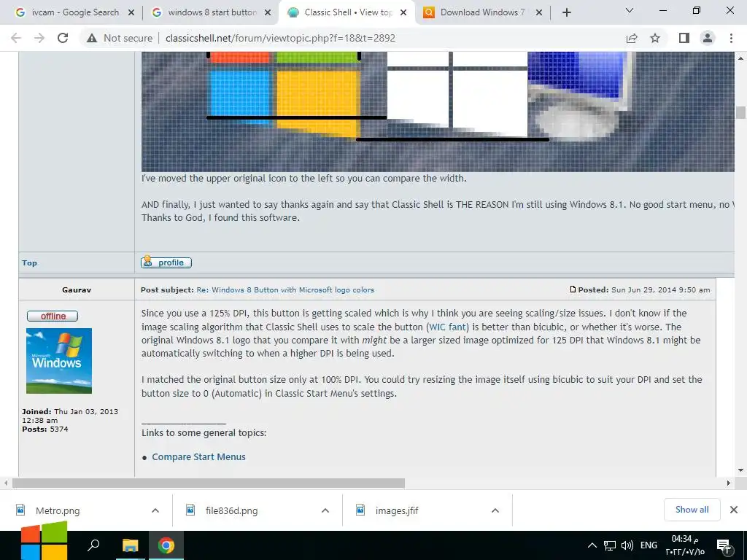Share this page via share icon
This screenshot has width=747, height=560.
pyautogui.click(x=632, y=38)
